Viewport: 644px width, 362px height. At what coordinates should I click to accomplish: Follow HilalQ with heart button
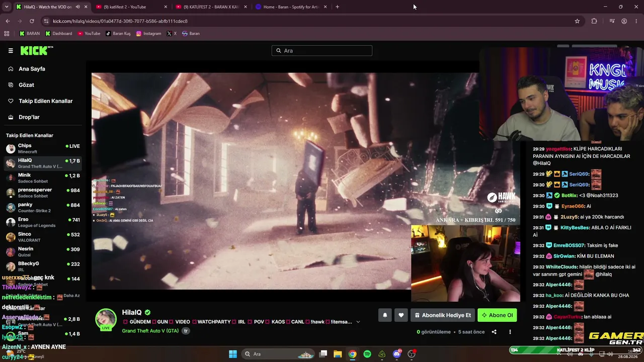click(401, 315)
